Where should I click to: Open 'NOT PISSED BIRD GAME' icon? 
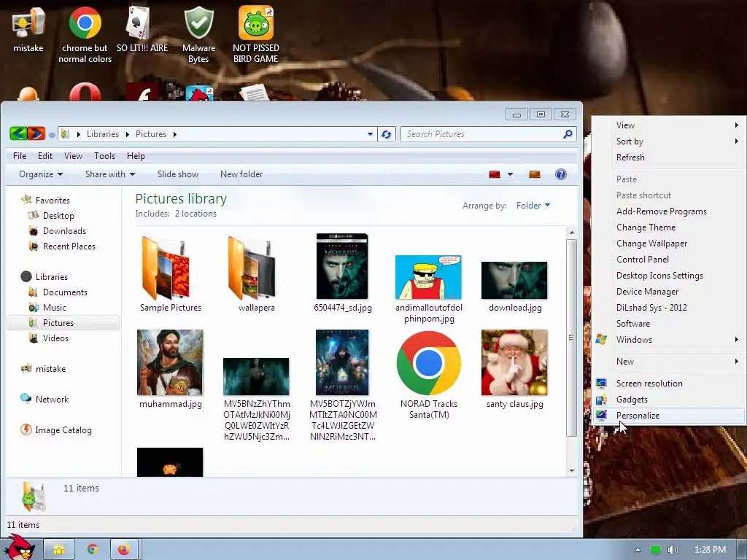[256, 34]
